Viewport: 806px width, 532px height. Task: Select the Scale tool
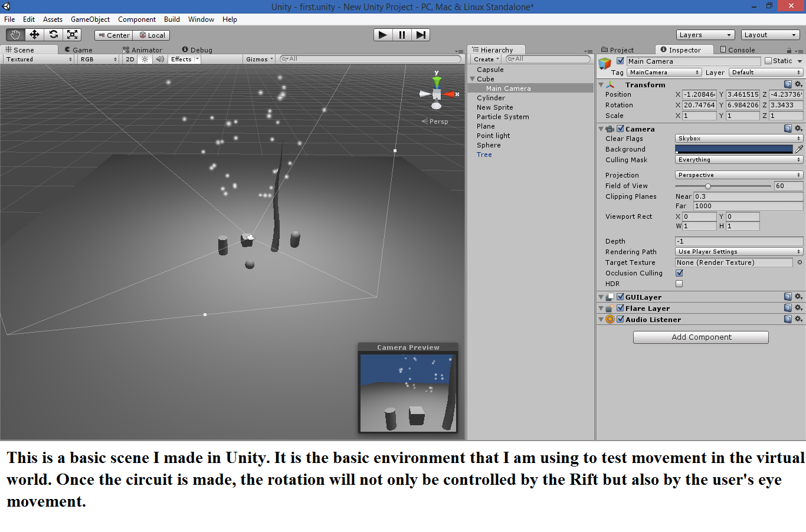(72, 35)
